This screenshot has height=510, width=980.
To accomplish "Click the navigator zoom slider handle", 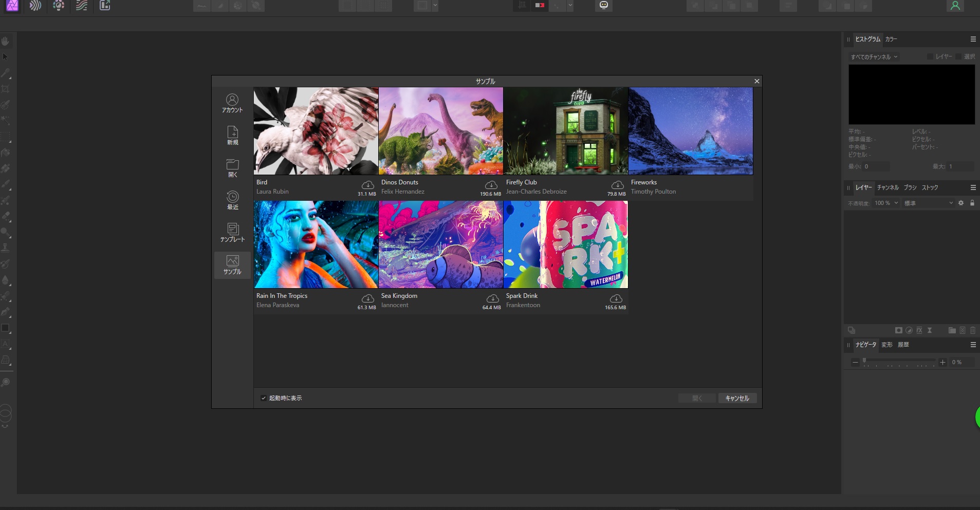I will coord(864,361).
